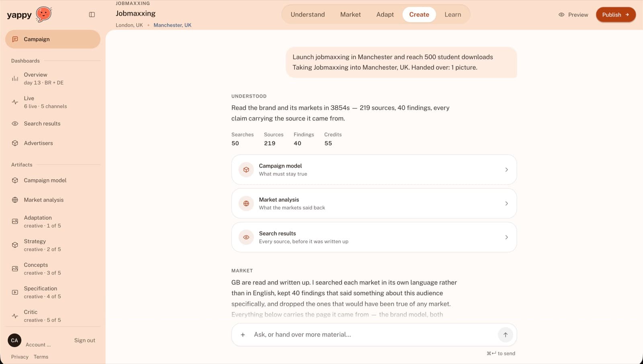Click the Sources value 219
This screenshot has height=364, width=643.
point(270,143)
